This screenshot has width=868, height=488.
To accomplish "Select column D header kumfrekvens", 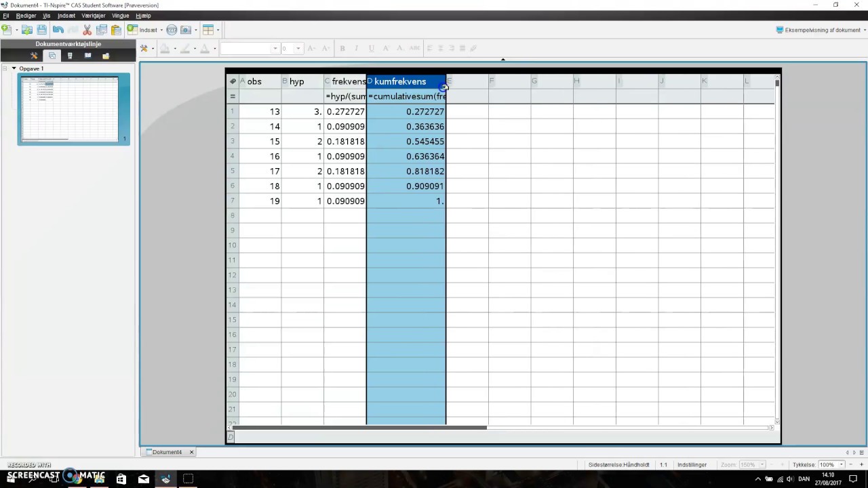I will [406, 81].
